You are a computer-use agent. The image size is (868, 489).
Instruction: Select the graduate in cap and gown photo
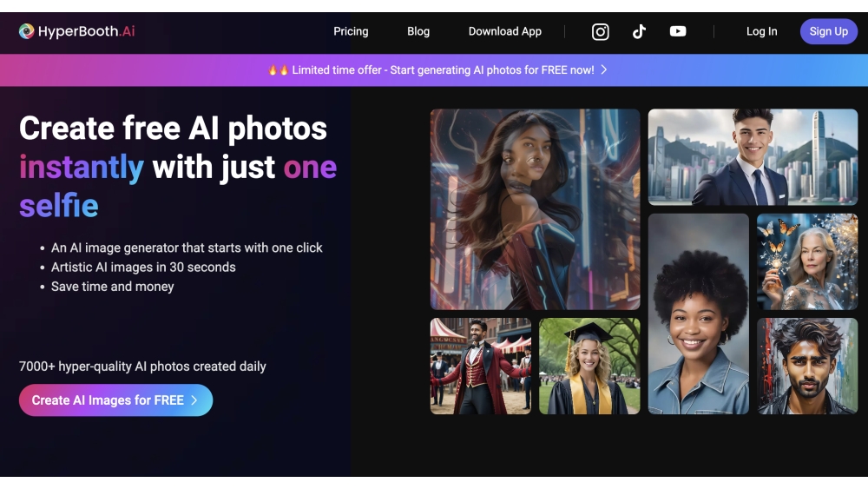589,366
